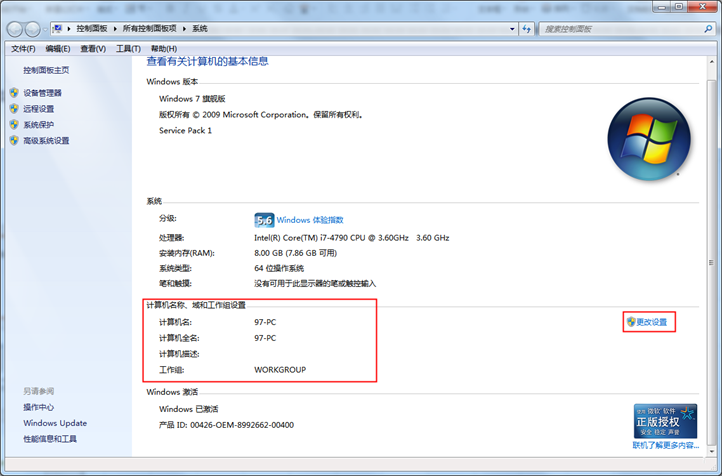Click the search magnifier icon

click(708, 29)
